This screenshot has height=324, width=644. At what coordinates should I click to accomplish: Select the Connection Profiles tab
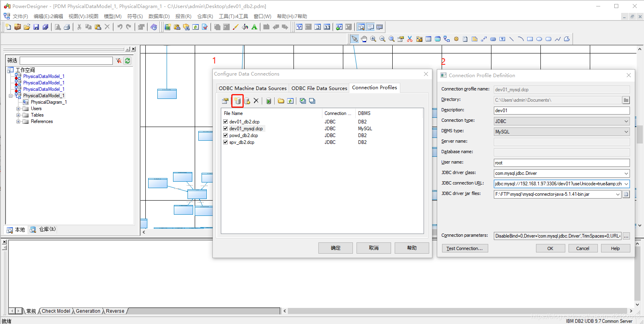375,88
